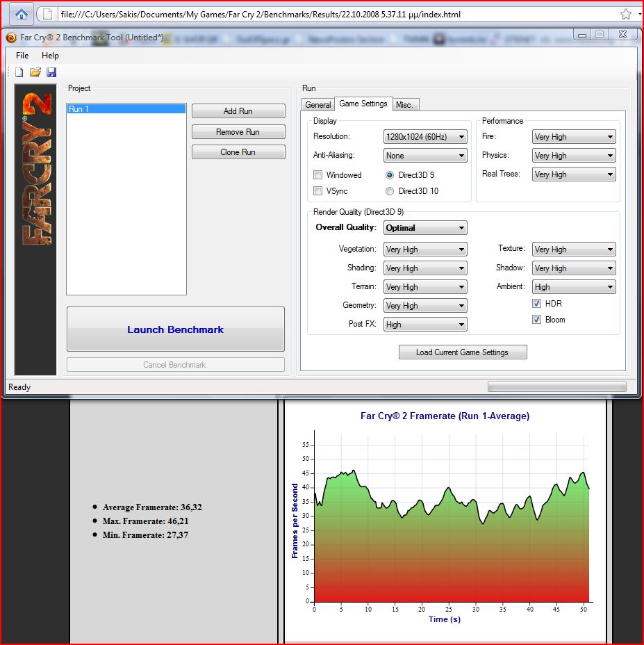Select the Direct3D 9 radio button
The width and height of the screenshot is (644, 645).
[x=390, y=175]
